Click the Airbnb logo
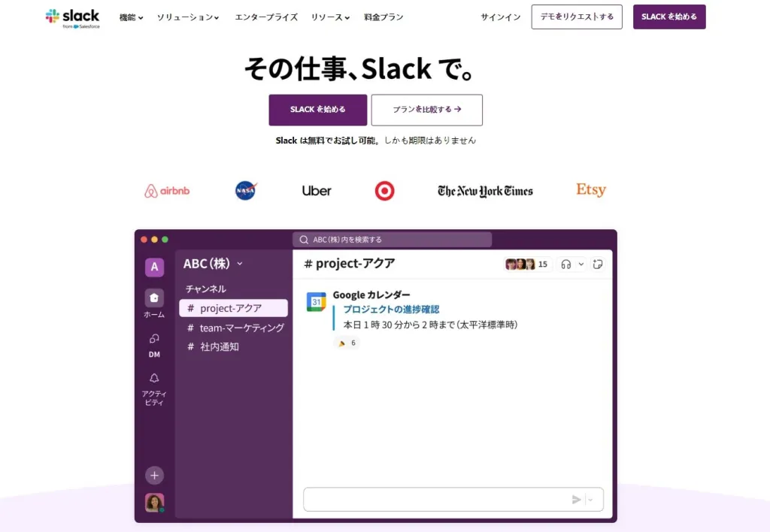The image size is (770, 532). click(x=167, y=190)
